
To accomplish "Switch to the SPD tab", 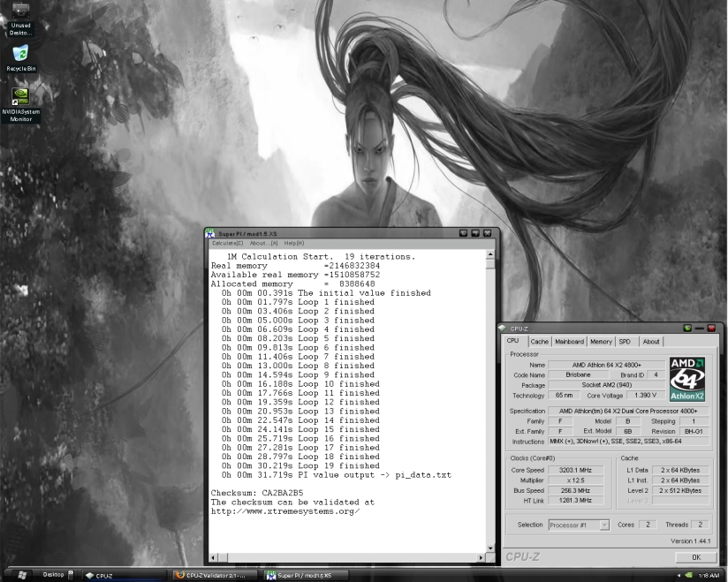I will (x=625, y=342).
